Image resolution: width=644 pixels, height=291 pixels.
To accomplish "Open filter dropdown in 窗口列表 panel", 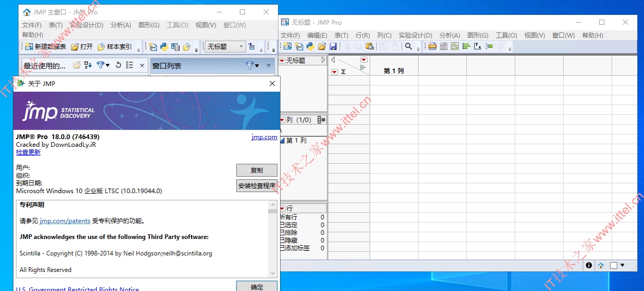I will [x=252, y=65].
